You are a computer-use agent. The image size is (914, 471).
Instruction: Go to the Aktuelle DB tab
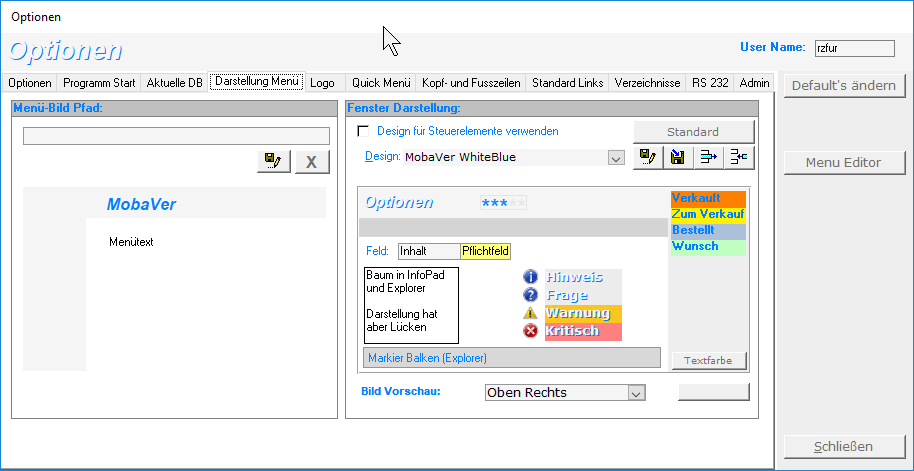click(x=174, y=83)
